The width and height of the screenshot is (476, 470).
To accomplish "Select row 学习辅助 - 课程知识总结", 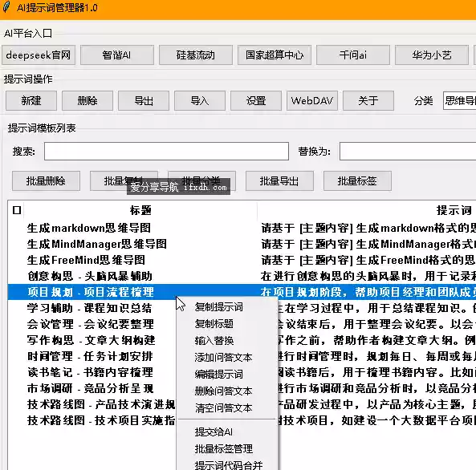I will (x=89, y=308).
